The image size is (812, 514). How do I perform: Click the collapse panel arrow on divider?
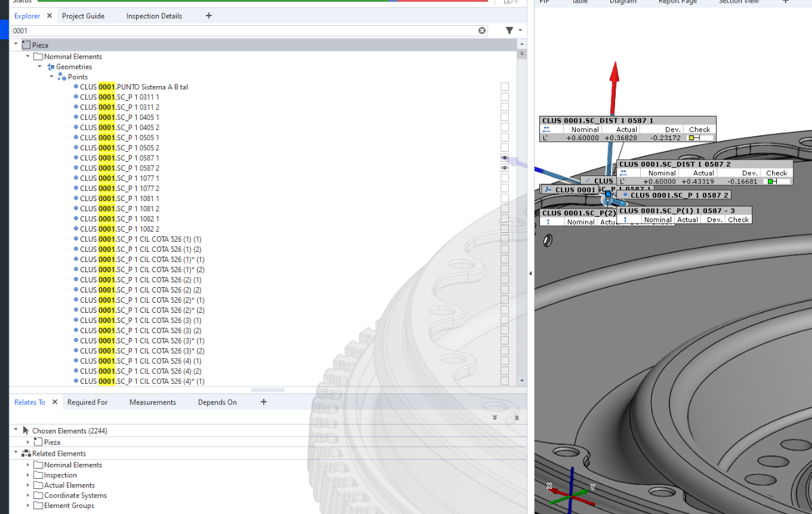point(531,273)
